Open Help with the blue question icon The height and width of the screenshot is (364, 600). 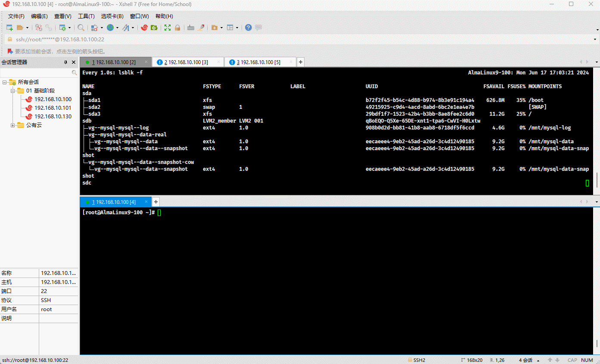pos(249,28)
